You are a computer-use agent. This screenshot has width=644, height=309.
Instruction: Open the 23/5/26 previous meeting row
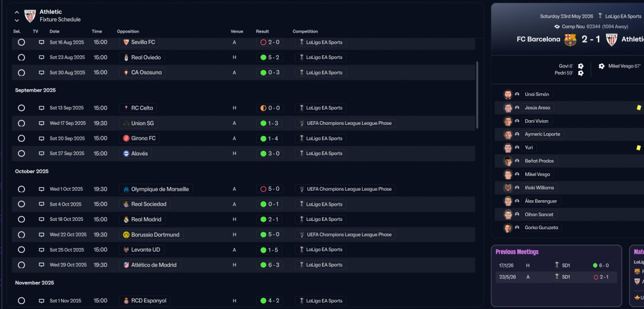[x=556, y=277]
